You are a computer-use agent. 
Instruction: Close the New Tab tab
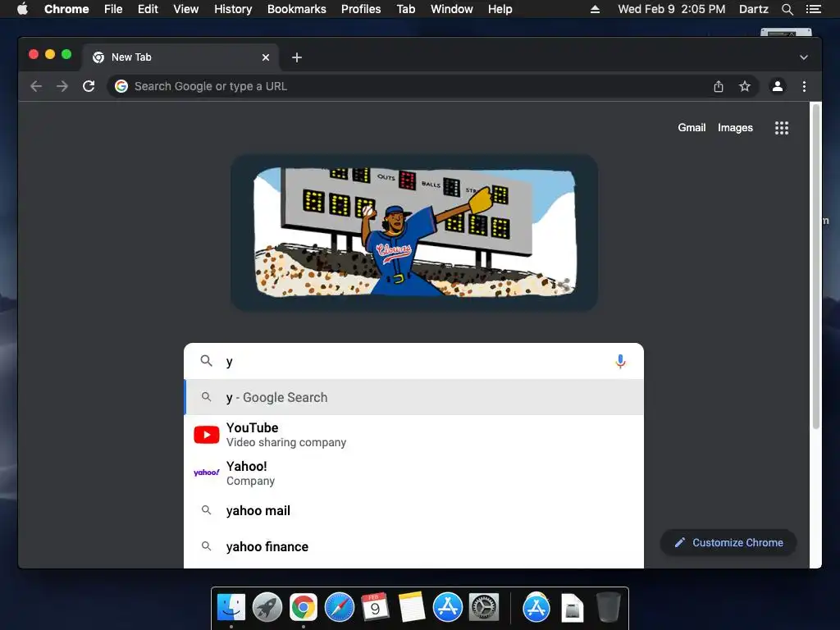[266, 57]
